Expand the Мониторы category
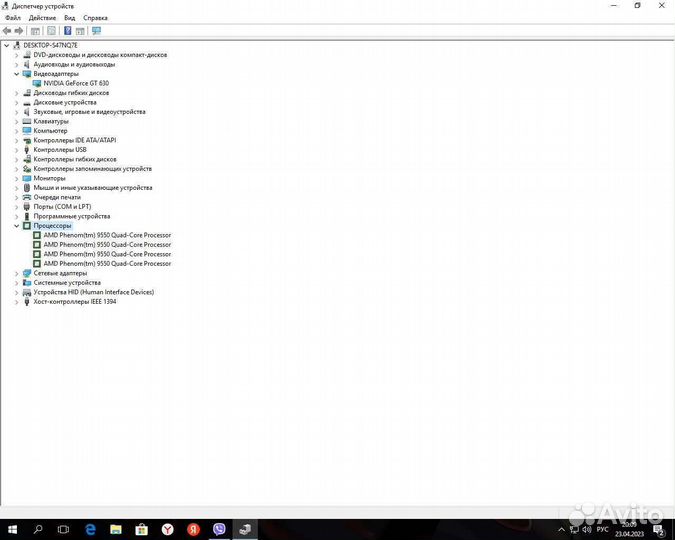The width and height of the screenshot is (675, 540). tap(16, 178)
